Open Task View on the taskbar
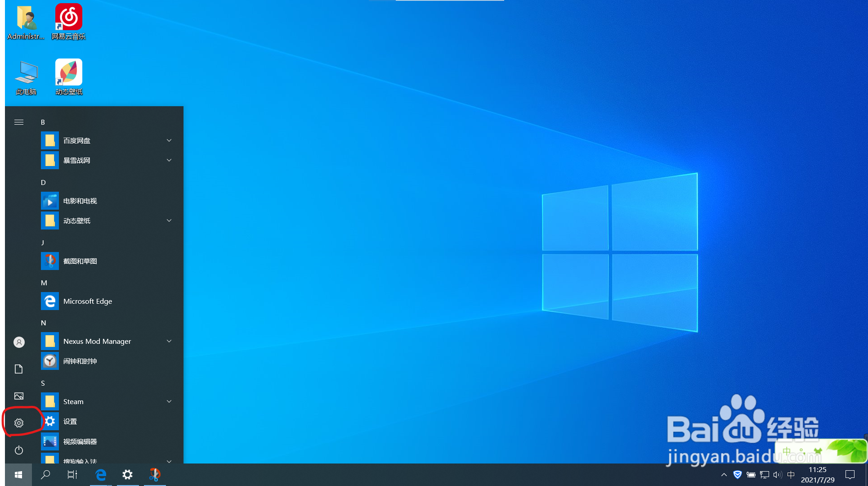Image resolution: width=868 pixels, height=486 pixels. [72, 475]
